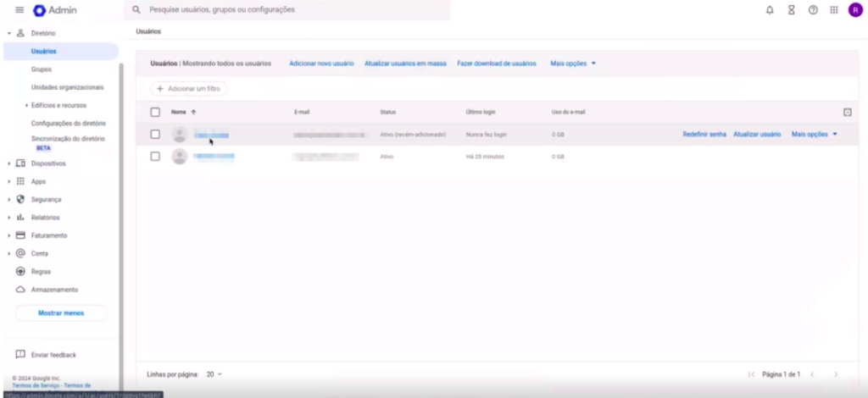The height and width of the screenshot is (398, 868).
Task: Select Grupos in the sidebar
Action: (x=42, y=69)
